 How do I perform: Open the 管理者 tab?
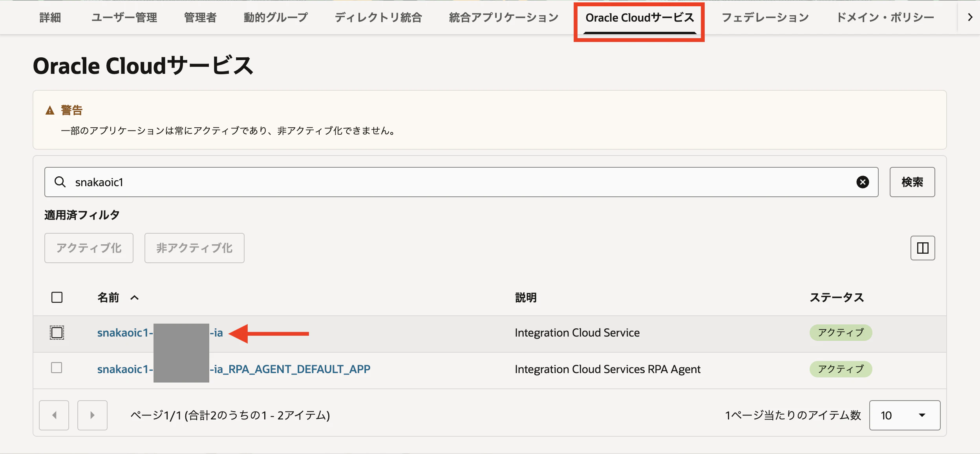(200, 17)
